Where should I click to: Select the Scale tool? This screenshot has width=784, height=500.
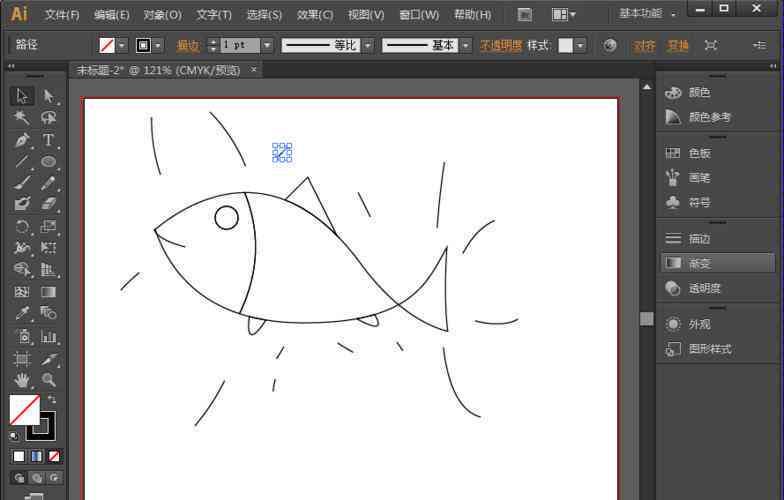pos(48,226)
